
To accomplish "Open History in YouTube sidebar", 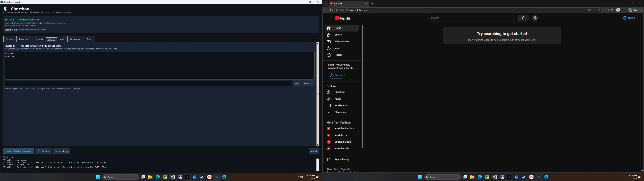I will tap(341, 55).
